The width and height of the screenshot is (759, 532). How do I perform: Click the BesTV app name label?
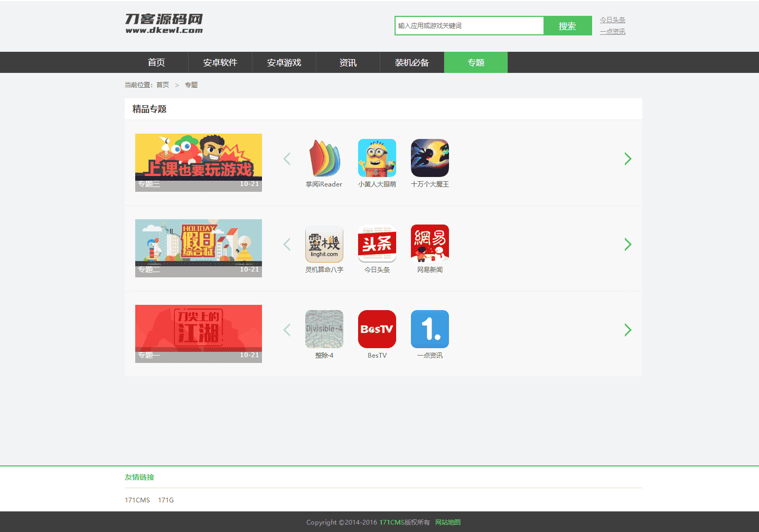[377, 356]
